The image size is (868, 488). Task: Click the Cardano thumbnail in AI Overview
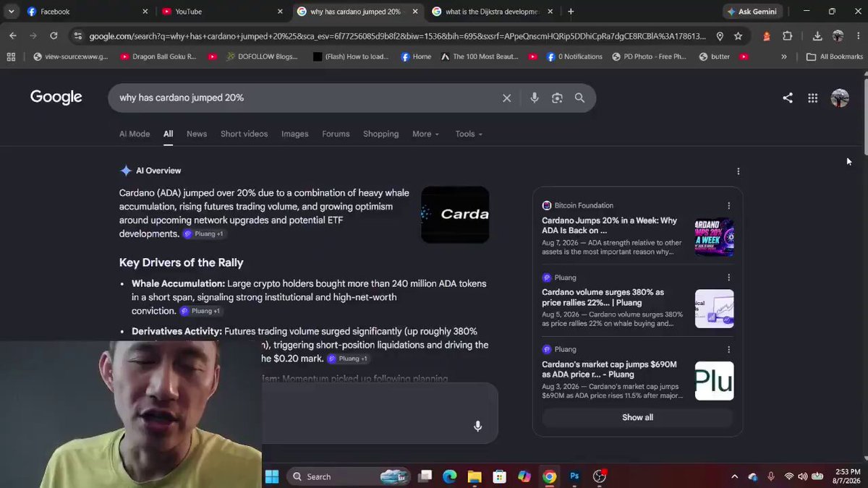coord(455,215)
